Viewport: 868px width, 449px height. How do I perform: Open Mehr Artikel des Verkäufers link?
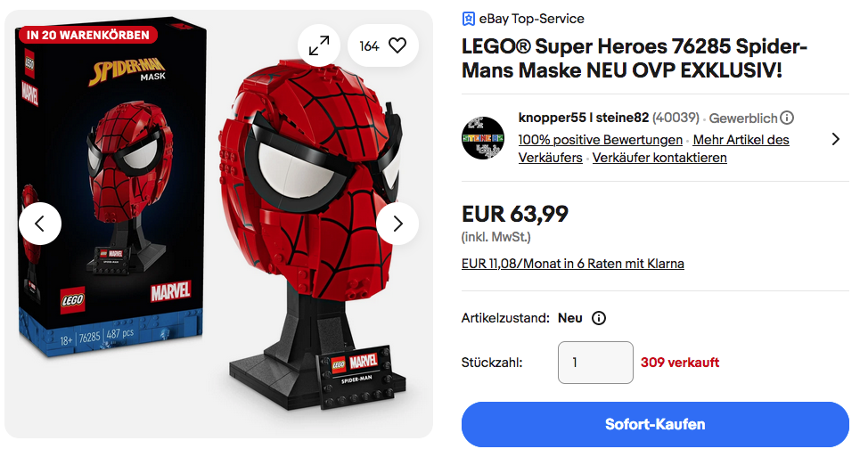(740, 140)
